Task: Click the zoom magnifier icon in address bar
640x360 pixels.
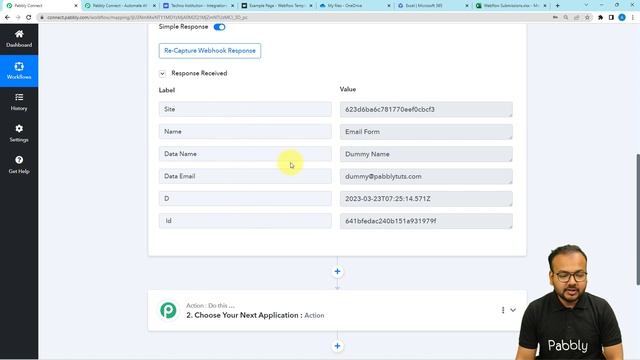Action: click(x=566, y=18)
